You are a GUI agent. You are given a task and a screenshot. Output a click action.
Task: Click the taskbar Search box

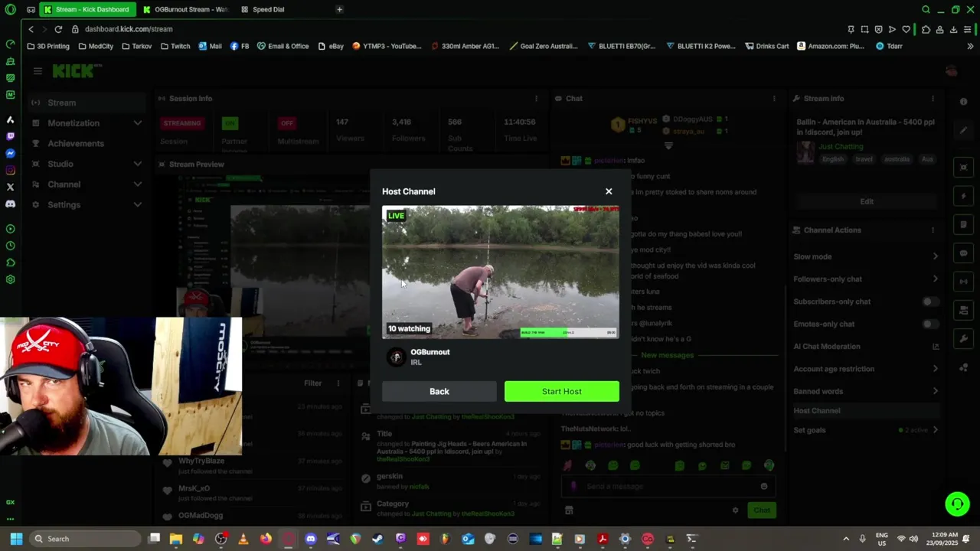tap(85, 539)
